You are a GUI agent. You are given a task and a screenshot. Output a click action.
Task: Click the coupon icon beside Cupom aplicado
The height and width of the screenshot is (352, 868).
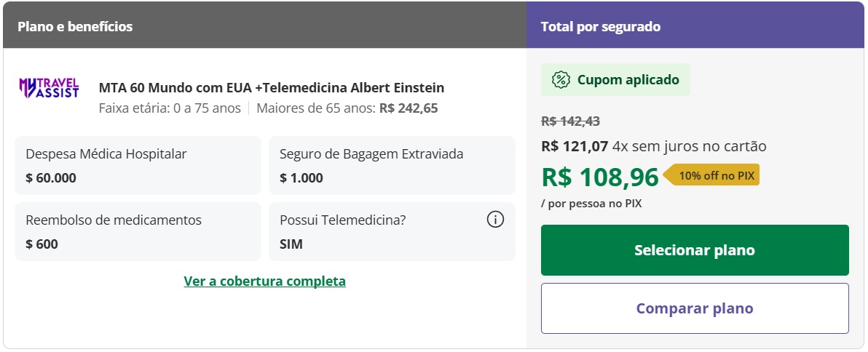pyautogui.click(x=560, y=80)
